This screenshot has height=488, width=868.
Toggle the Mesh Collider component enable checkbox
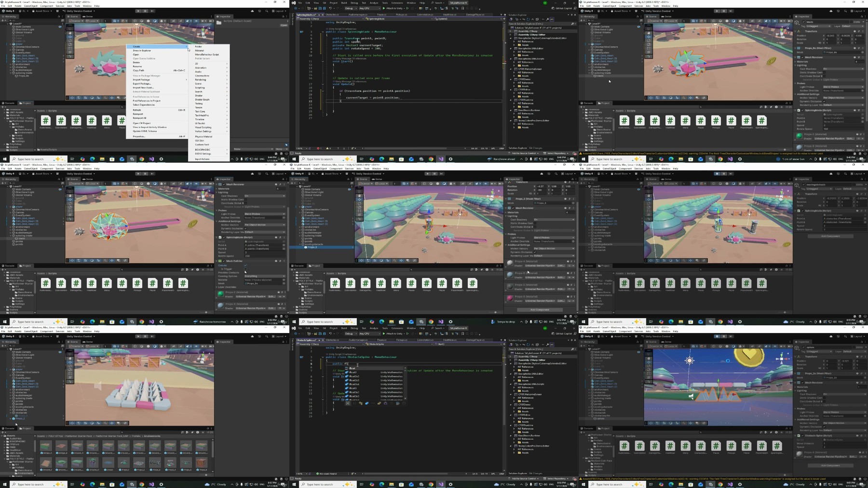pyautogui.click(x=223, y=261)
